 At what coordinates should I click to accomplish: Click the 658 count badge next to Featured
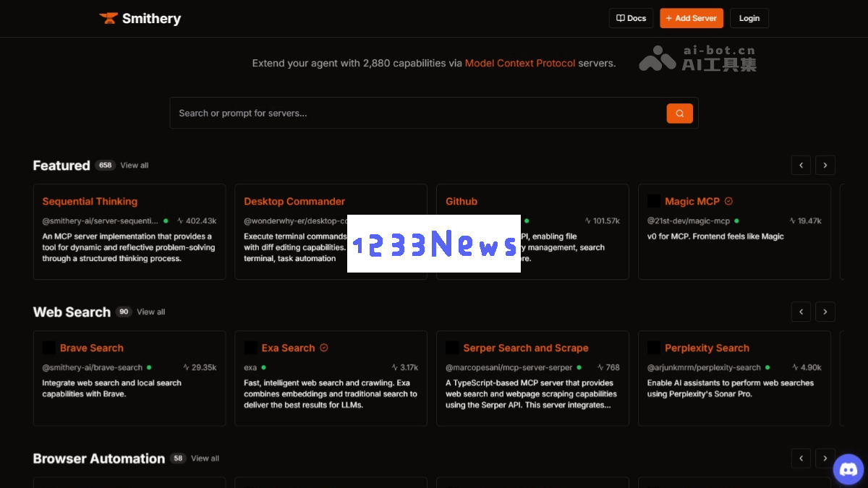pos(106,166)
